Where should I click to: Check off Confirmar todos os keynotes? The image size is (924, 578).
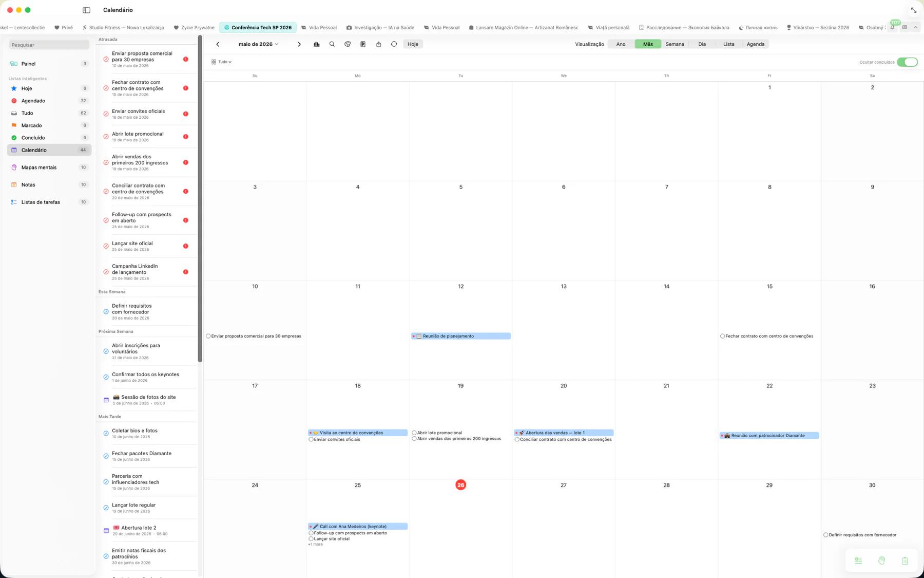[x=106, y=377]
